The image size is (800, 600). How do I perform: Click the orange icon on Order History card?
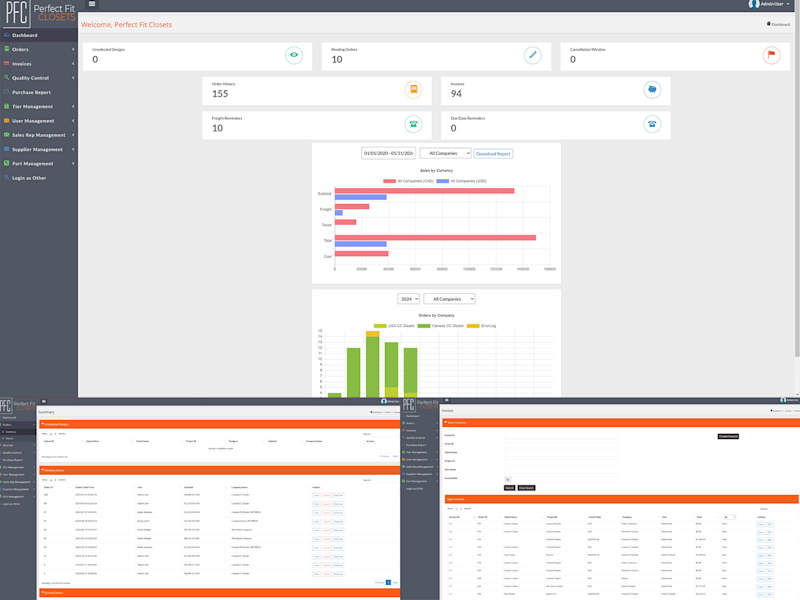coord(414,89)
